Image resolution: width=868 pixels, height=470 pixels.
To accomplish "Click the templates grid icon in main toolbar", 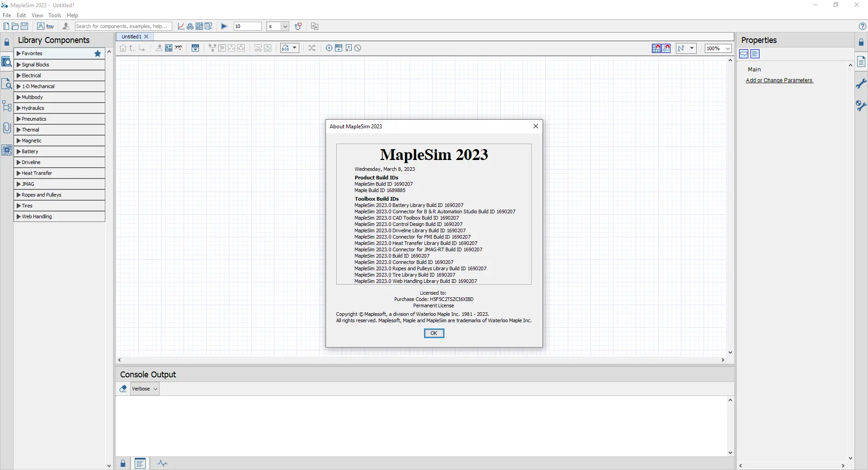I will 199,26.
